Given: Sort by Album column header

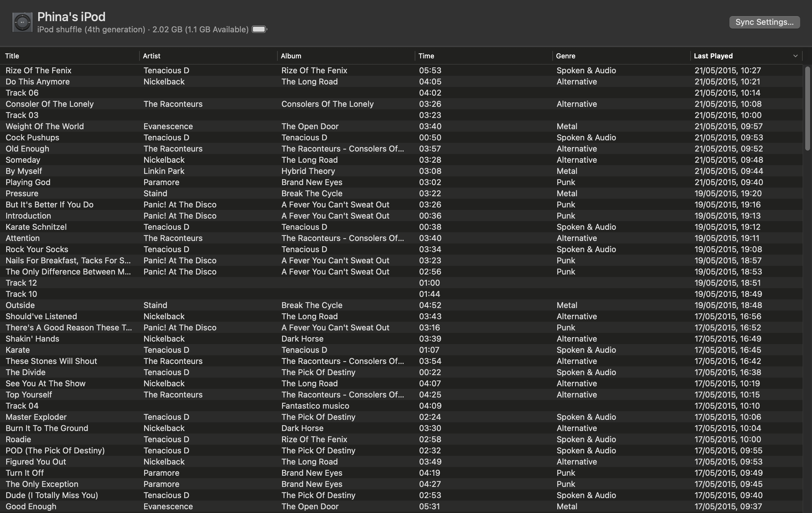Looking at the screenshot, I should click(x=291, y=56).
